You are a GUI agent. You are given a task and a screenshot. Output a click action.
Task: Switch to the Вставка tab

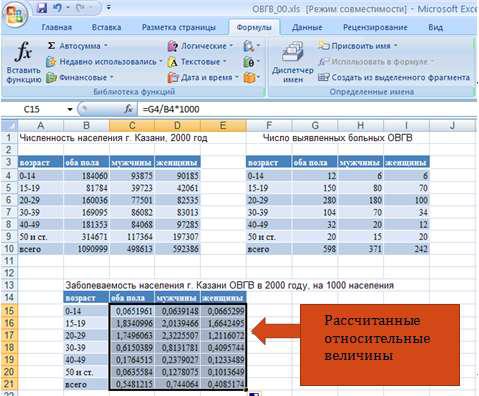[x=106, y=27]
